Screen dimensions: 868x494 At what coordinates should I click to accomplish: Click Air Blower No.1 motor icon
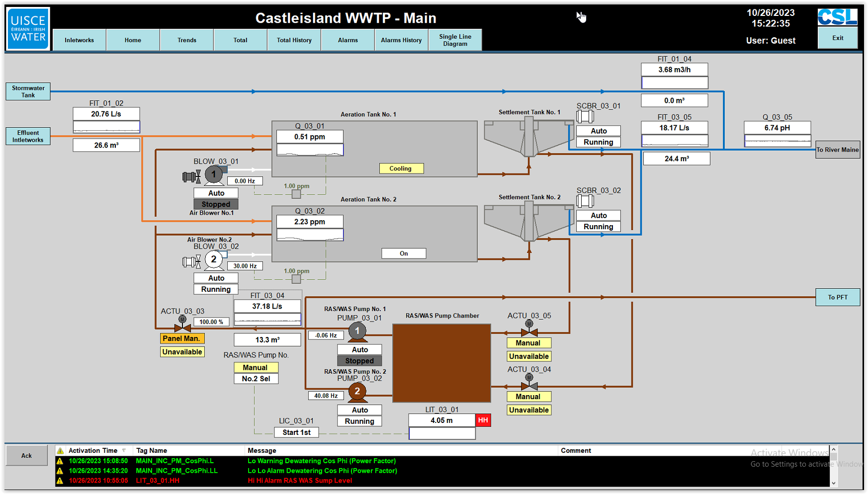pos(214,175)
